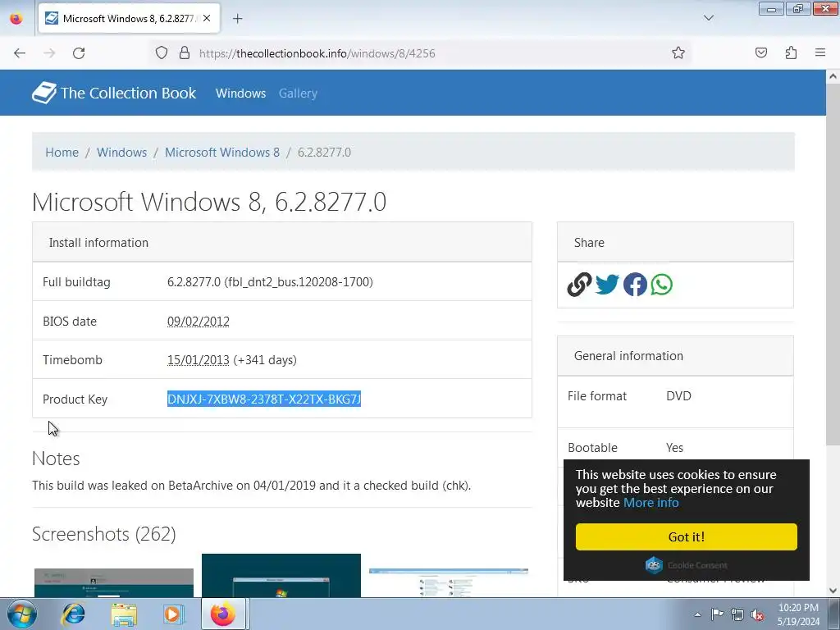Click the browser Back arrow

20,53
